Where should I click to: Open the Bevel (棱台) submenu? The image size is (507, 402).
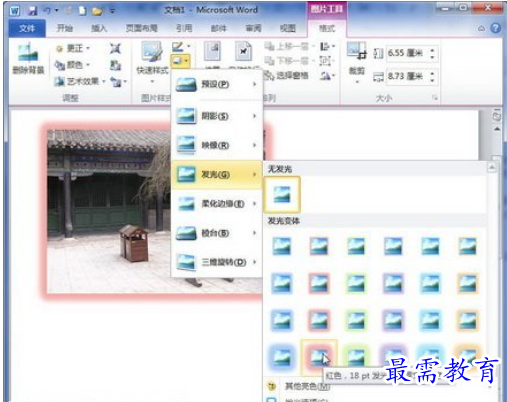pos(217,233)
